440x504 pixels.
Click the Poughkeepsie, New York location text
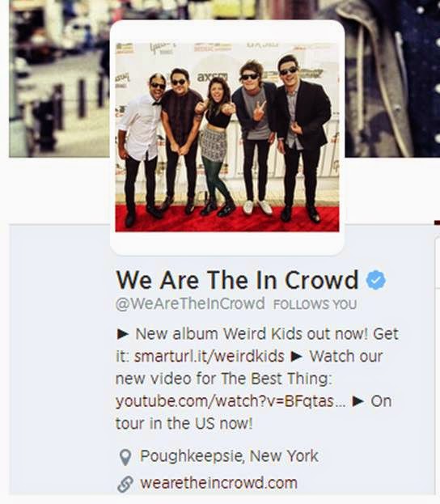pyautogui.click(x=229, y=455)
